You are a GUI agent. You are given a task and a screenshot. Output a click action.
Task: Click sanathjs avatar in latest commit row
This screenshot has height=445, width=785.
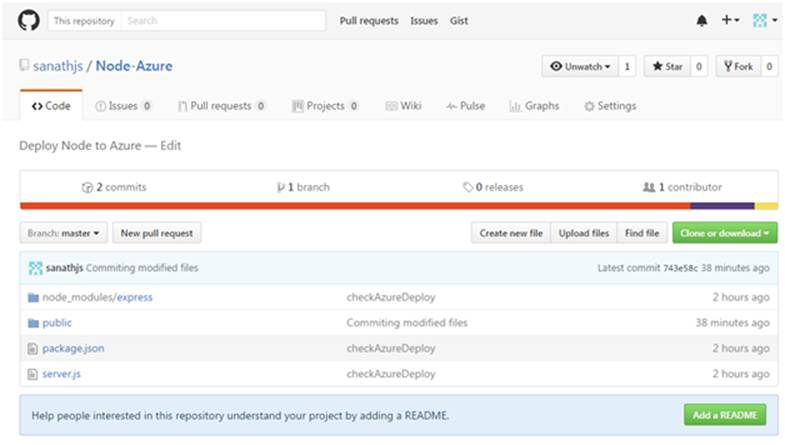pos(35,268)
